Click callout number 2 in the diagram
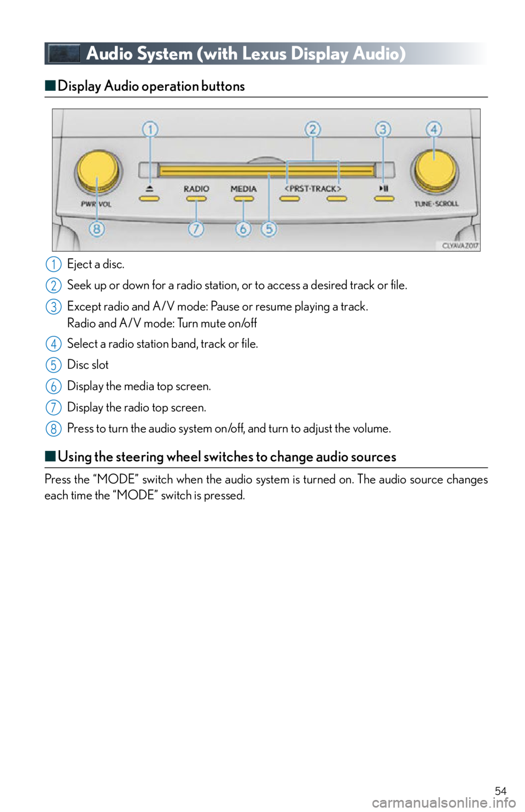The image size is (525, 812). click(313, 130)
